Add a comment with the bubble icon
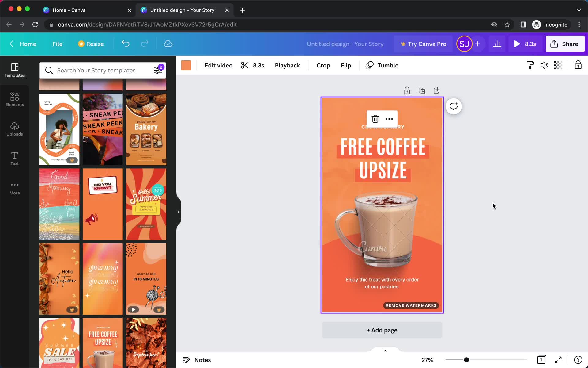The height and width of the screenshot is (368, 588). coord(454,106)
